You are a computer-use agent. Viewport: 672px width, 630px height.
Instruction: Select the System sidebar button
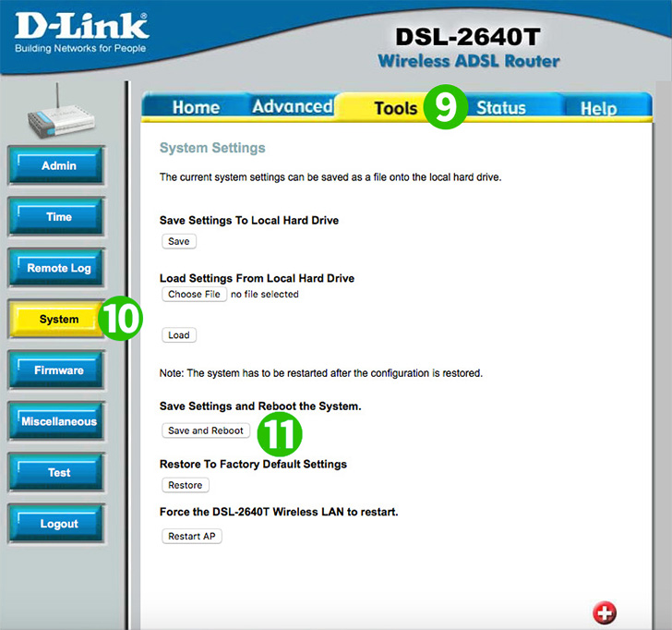56,319
